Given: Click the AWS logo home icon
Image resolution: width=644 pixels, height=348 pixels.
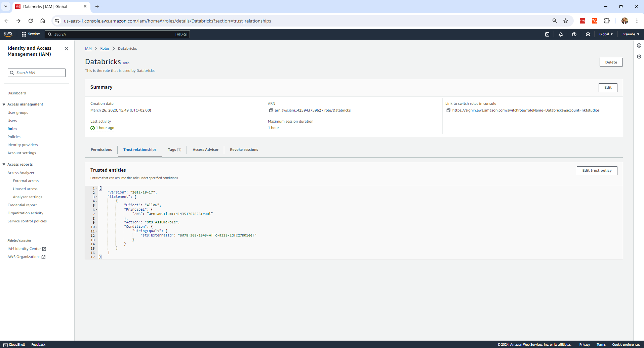Looking at the screenshot, I should point(8,34).
